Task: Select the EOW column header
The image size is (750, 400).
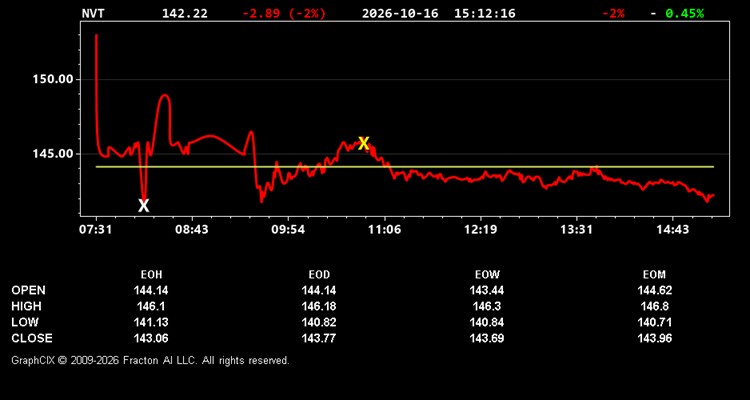Action: pos(487,275)
